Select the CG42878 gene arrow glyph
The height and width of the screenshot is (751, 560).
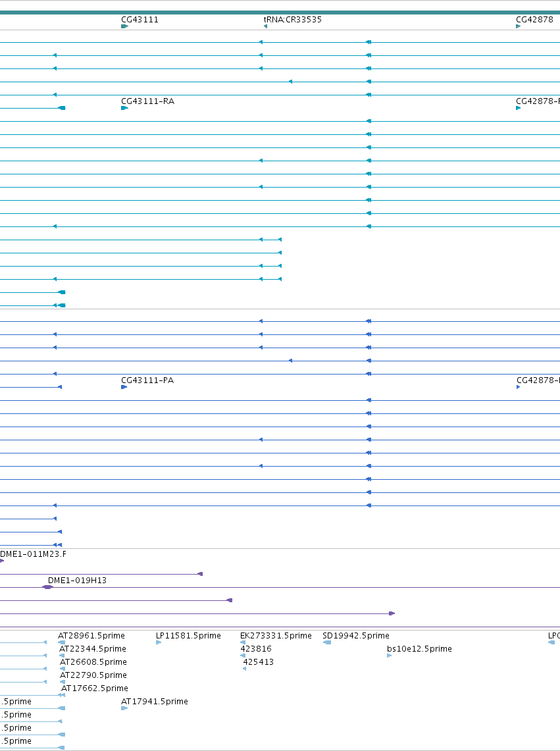pos(519,26)
